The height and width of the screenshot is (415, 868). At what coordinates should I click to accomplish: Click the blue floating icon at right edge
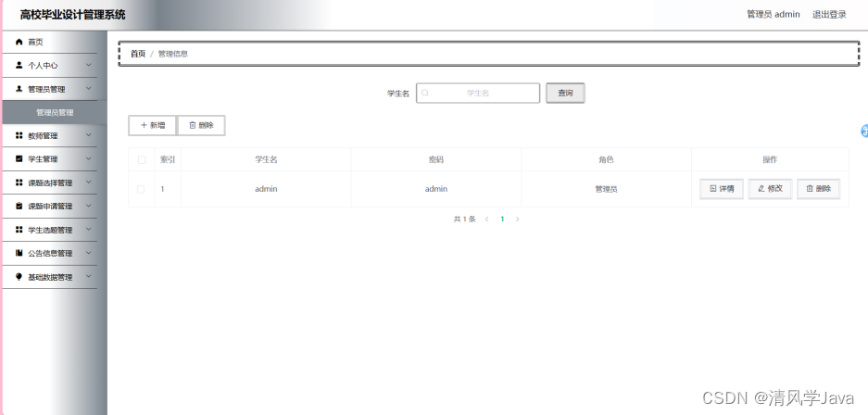pos(864,132)
